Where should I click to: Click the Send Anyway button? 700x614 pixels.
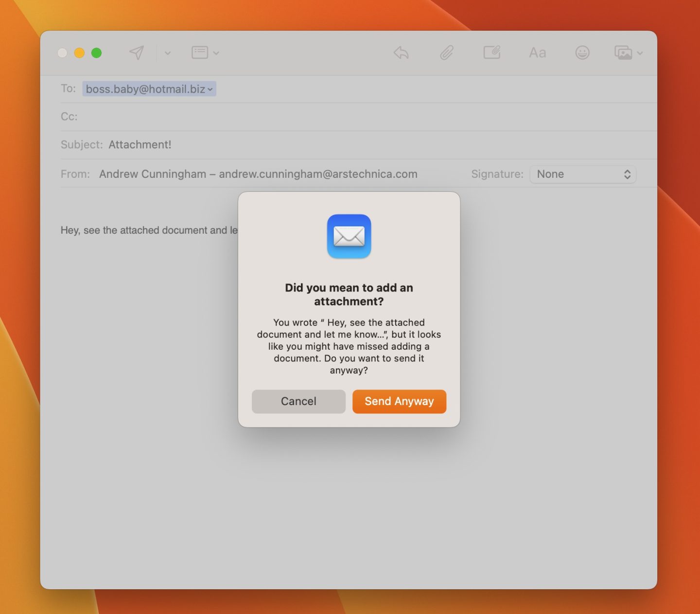[399, 401]
